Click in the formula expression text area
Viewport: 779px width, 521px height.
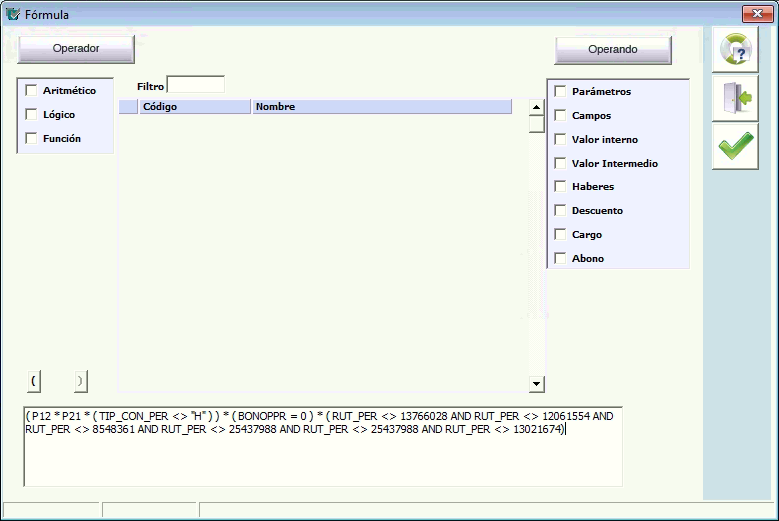pyautogui.click(x=322, y=460)
